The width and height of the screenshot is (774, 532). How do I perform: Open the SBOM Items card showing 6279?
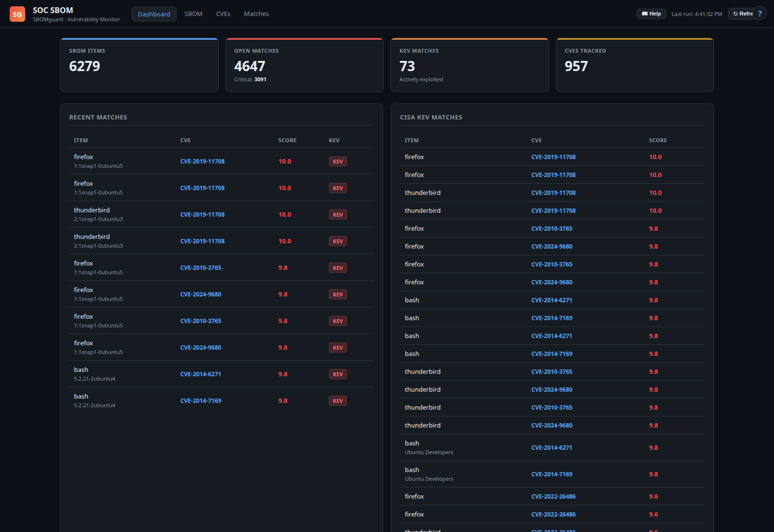139,65
